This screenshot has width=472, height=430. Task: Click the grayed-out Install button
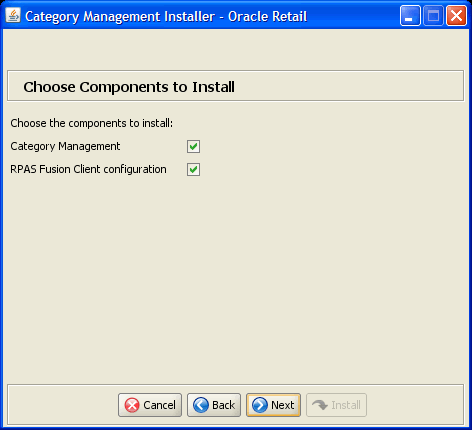click(337, 405)
